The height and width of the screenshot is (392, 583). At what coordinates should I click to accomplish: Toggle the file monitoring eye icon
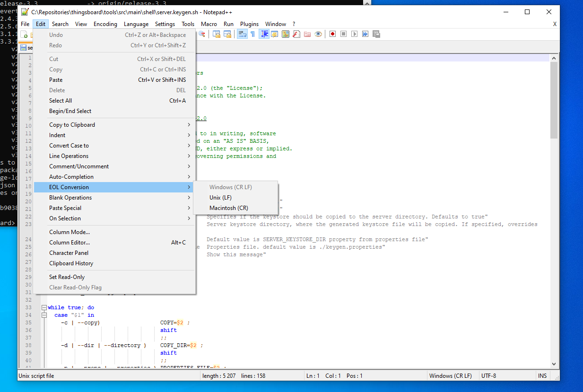[x=318, y=34]
